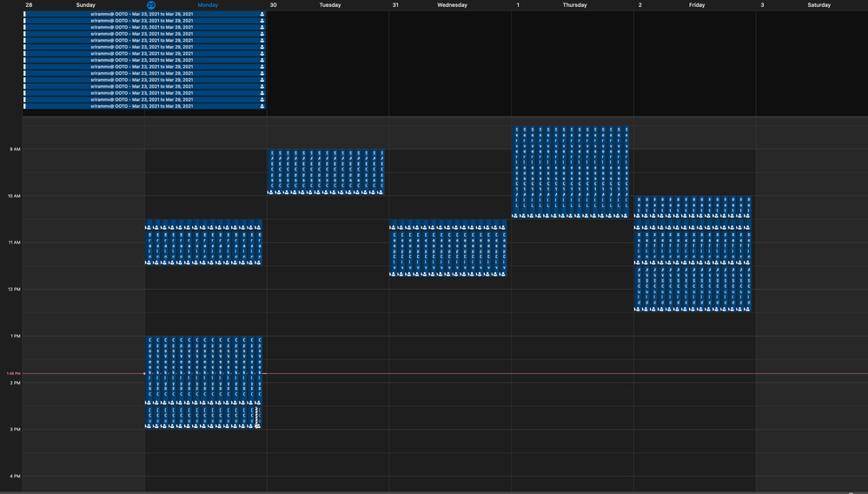Click the 12 PM time label

pyautogui.click(x=14, y=289)
